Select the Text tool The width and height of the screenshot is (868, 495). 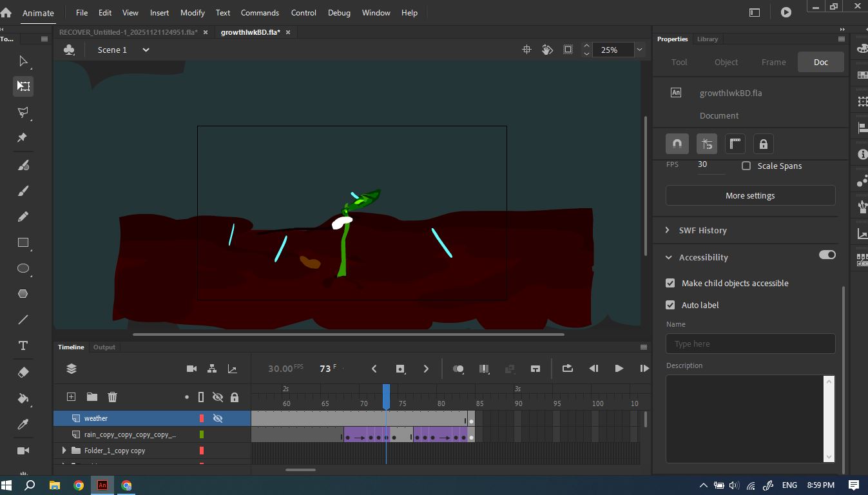23,346
